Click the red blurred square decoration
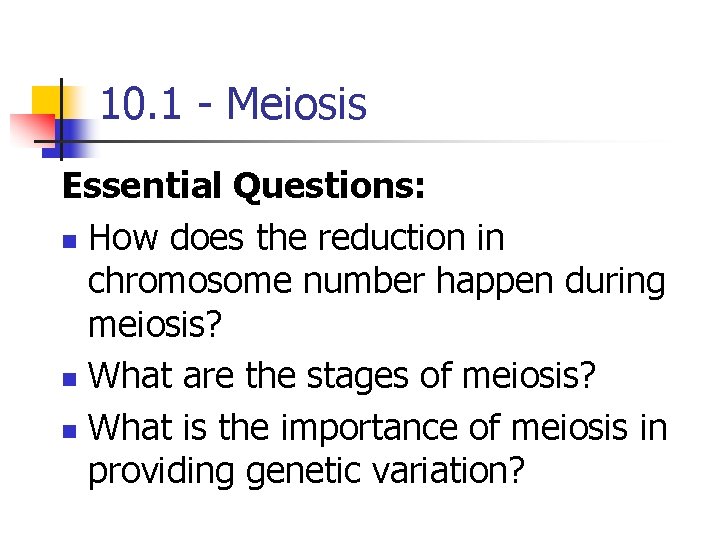The image size is (720, 540). click(28, 129)
